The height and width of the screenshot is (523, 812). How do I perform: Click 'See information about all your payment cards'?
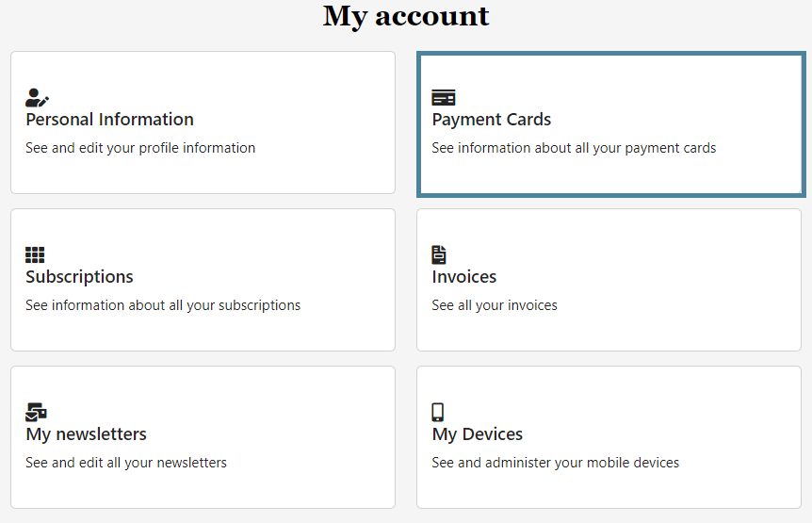click(x=574, y=148)
